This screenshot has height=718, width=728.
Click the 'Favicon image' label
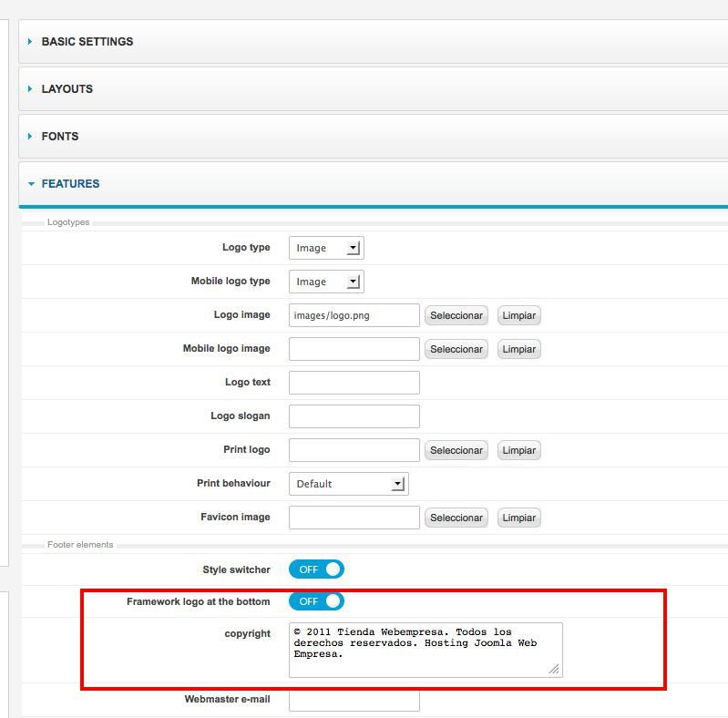pyautogui.click(x=235, y=517)
